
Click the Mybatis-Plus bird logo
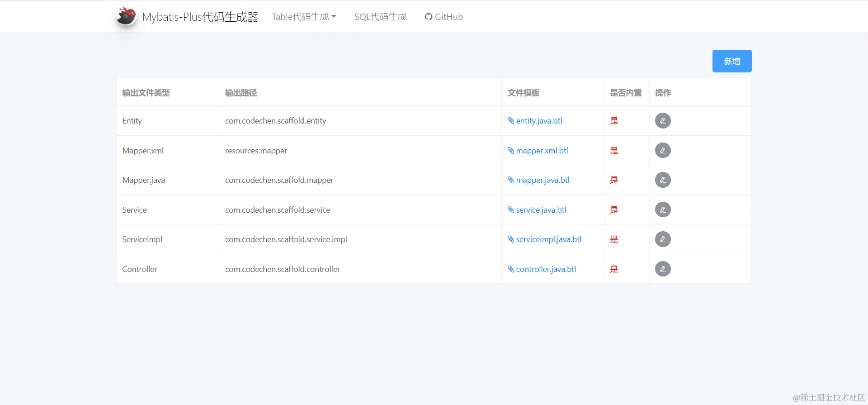point(127,17)
